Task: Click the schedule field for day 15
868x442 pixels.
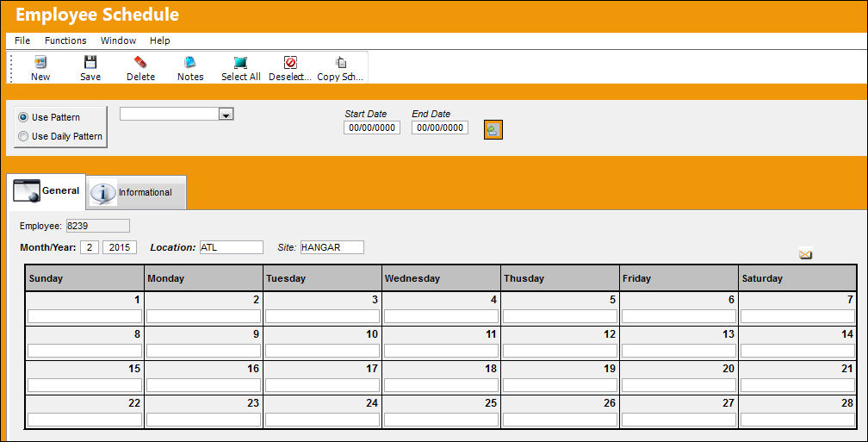Action: (x=84, y=385)
